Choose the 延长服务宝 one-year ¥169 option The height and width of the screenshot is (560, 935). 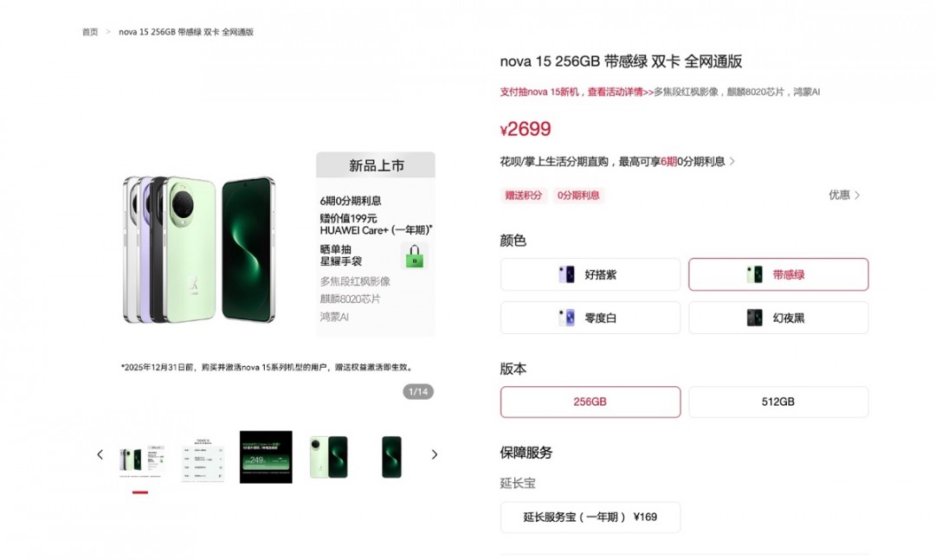(590, 517)
